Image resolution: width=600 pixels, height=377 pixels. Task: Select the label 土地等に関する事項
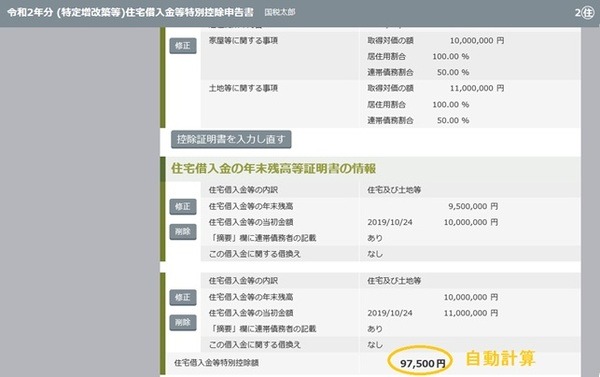pyautogui.click(x=243, y=88)
